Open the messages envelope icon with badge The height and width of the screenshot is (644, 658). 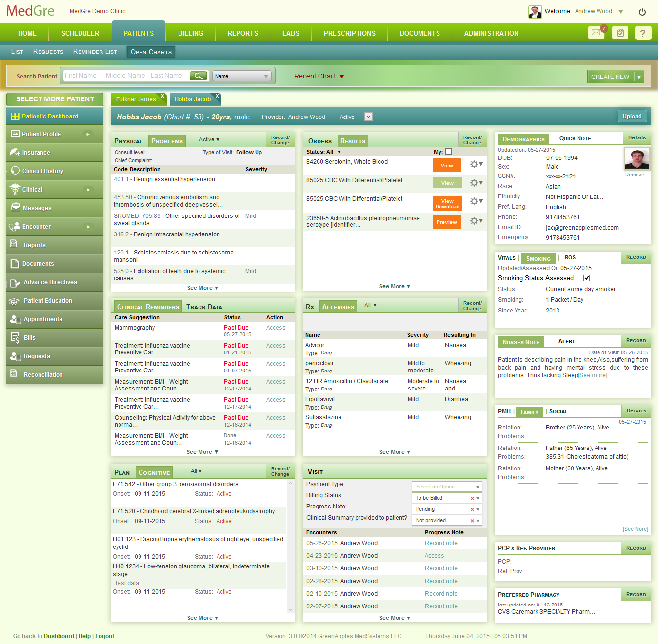[x=597, y=33]
